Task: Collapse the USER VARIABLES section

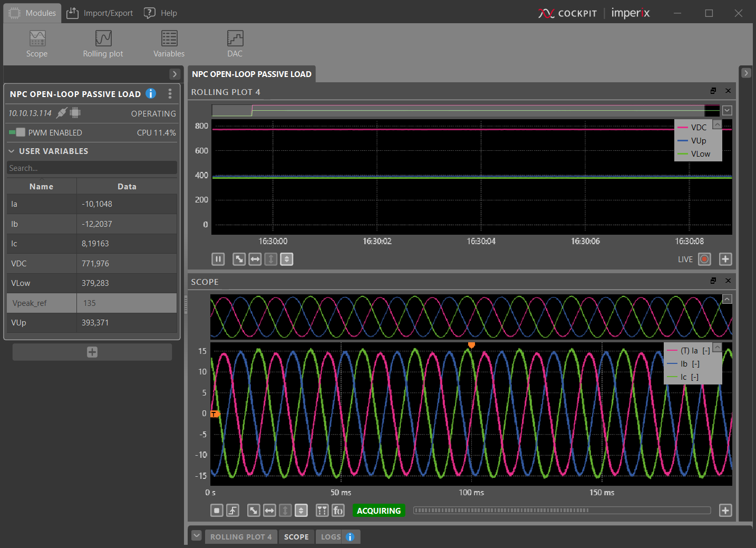Action: click(12, 151)
